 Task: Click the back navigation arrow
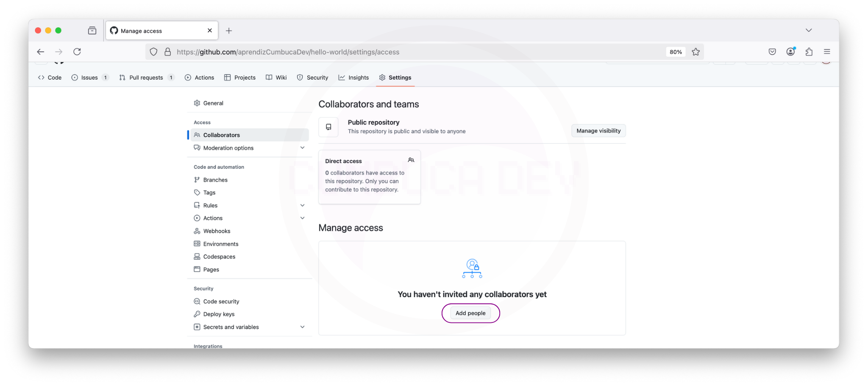(x=41, y=52)
